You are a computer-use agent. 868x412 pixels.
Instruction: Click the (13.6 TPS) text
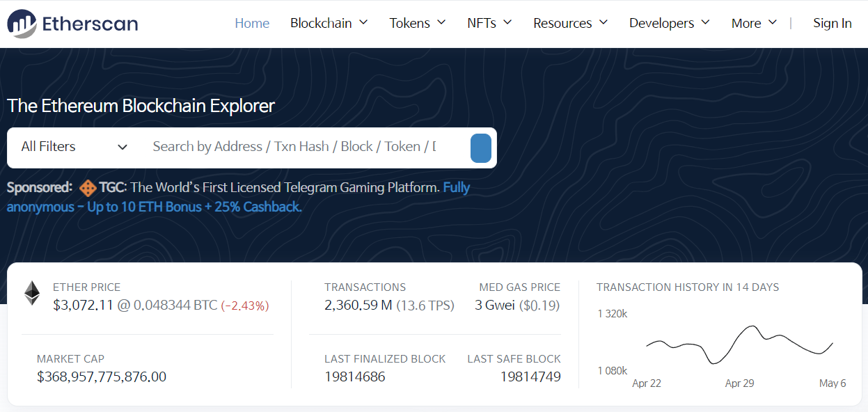pos(425,305)
